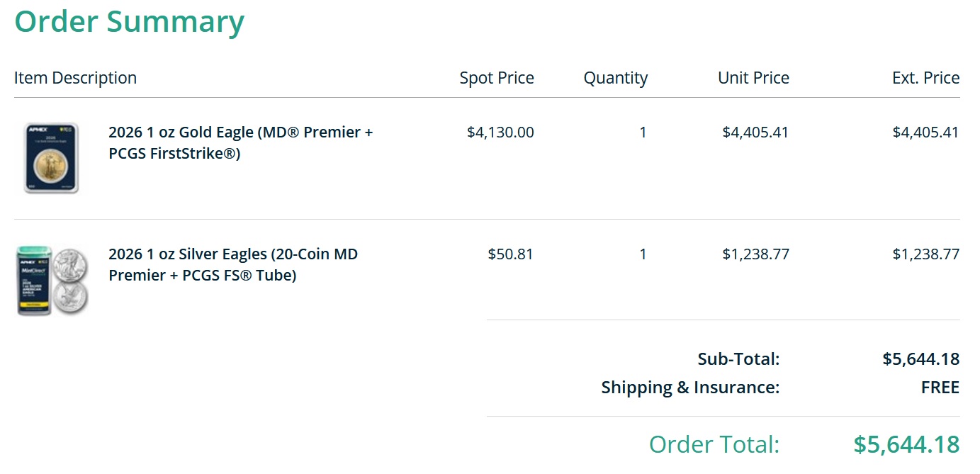
Task: Click the Gold Eagle product thumbnail
Action: [51, 157]
